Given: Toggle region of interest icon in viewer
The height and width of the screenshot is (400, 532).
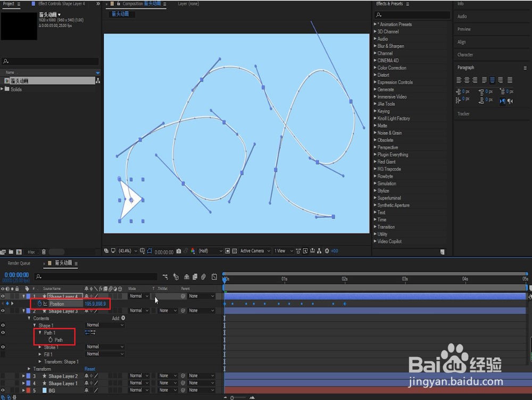Looking at the screenshot, I should [x=227, y=251].
